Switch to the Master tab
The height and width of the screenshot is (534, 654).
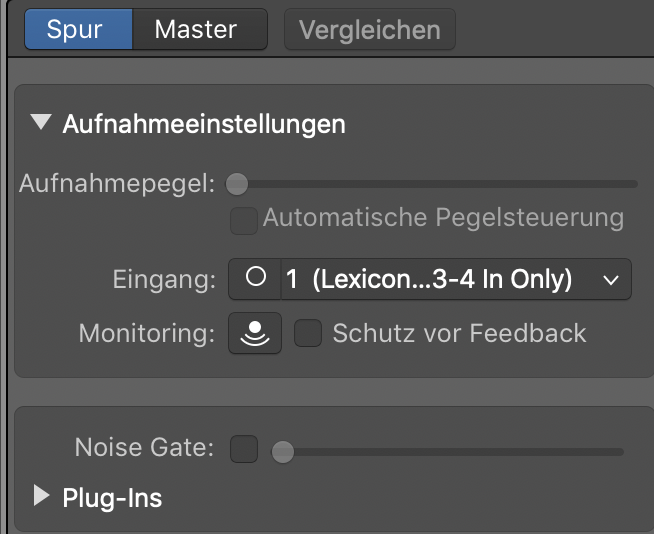196,30
